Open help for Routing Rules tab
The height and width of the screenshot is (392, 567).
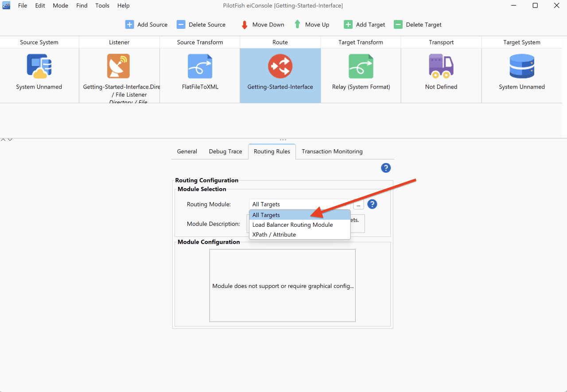(386, 168)
